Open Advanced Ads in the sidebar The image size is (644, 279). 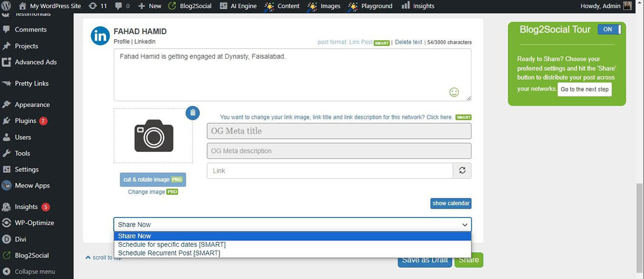click(36, 62)
